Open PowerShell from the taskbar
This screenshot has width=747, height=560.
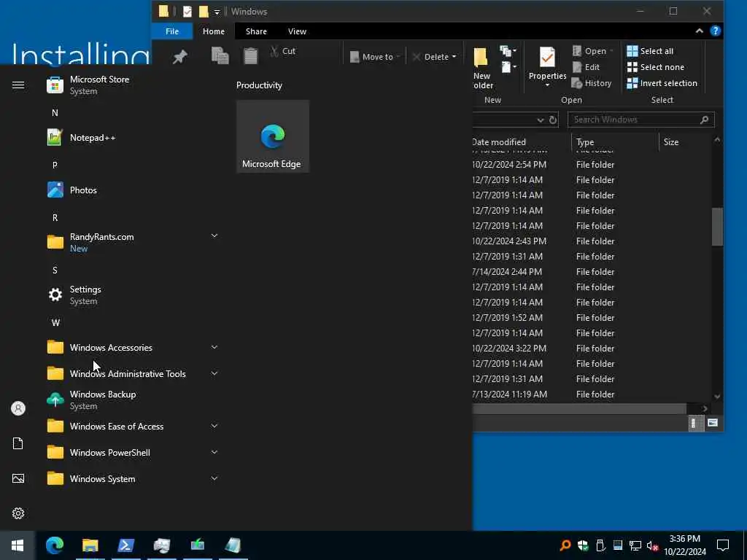click(x=125, y=545)
